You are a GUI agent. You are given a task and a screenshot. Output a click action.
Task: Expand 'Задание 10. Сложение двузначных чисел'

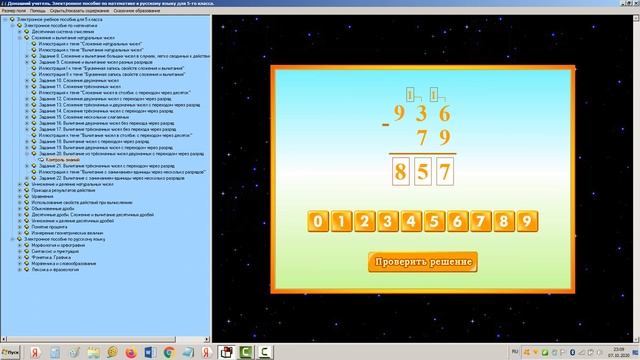click(27, 80)
